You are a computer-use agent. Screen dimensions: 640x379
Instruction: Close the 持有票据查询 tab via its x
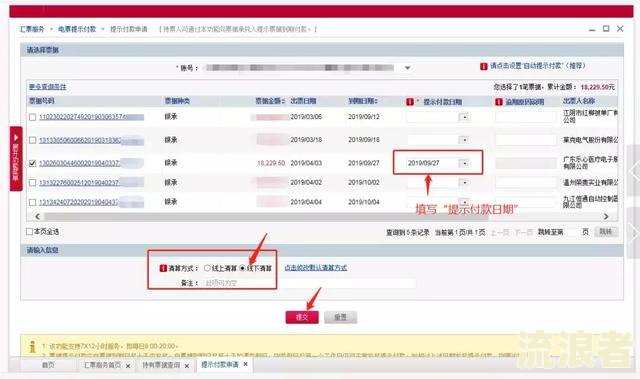pyautogui.click(x=187, y=366)
